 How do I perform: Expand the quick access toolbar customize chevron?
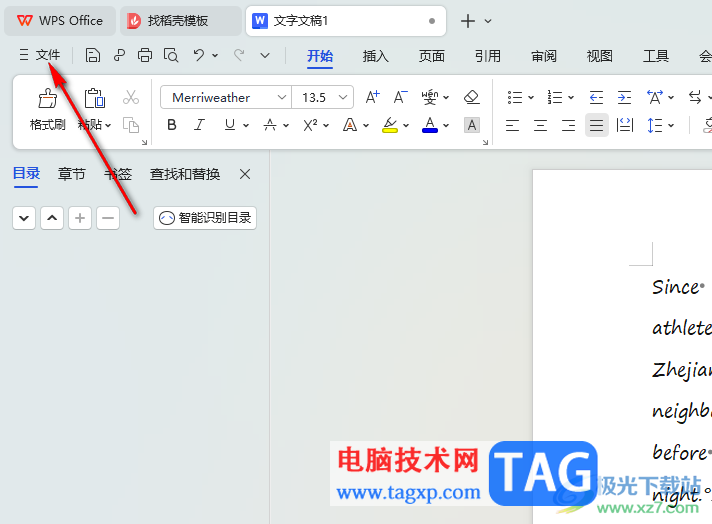point(265,55)
